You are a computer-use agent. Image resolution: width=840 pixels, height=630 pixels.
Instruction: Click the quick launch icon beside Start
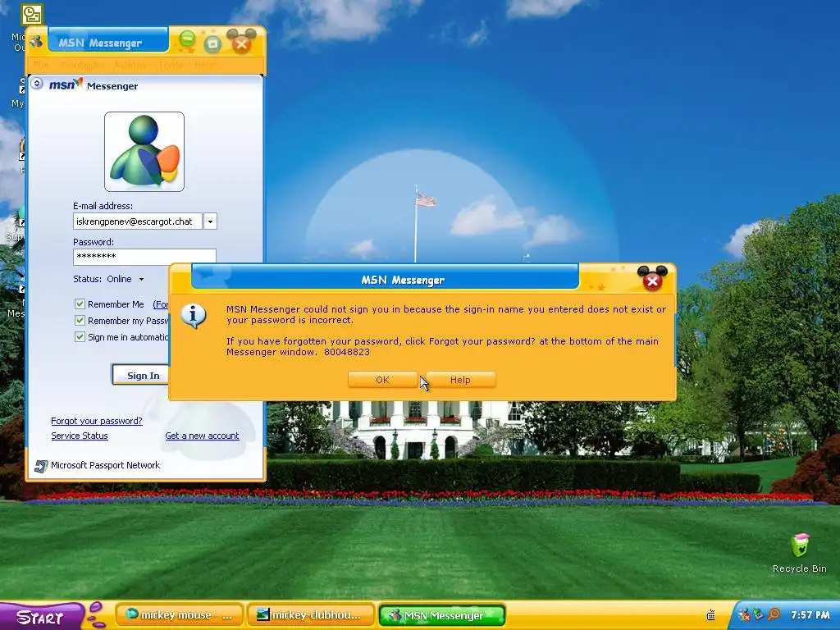pyautogui.click(x=97, y=615)
